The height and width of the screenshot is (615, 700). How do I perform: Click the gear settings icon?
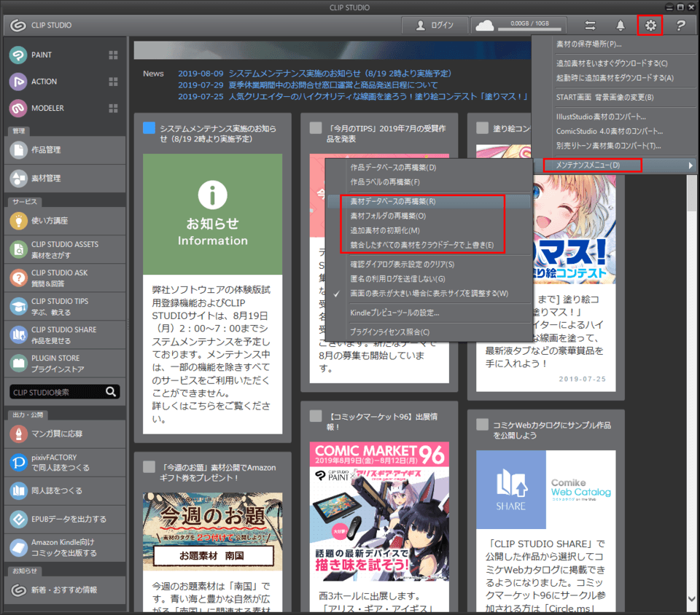tap(650, 26)
